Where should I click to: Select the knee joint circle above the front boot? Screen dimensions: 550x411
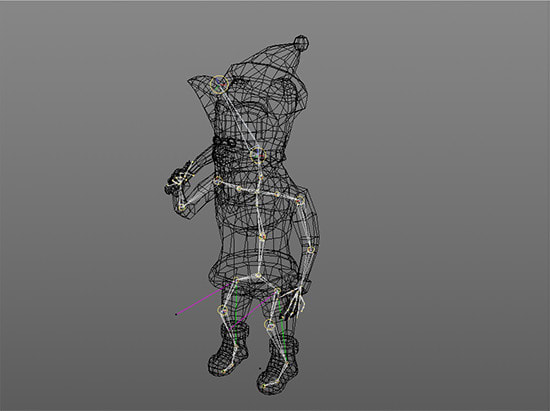point(269,324)
